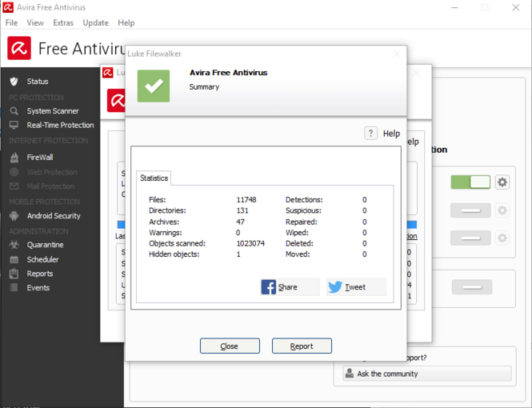The width and height of the screenshot is (532, 408).
Task: Click the Detections label
Action: 304,200
